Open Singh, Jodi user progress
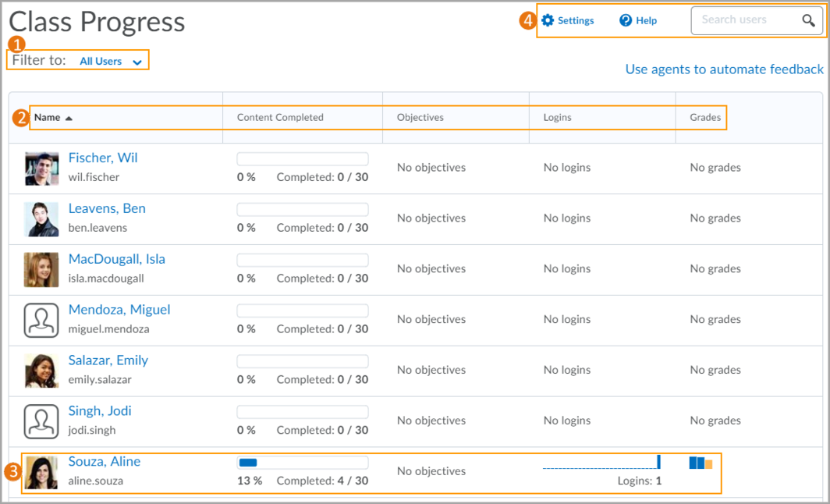Screen dimensions: 830x504 pyautogui.click(x=100, y=411)
